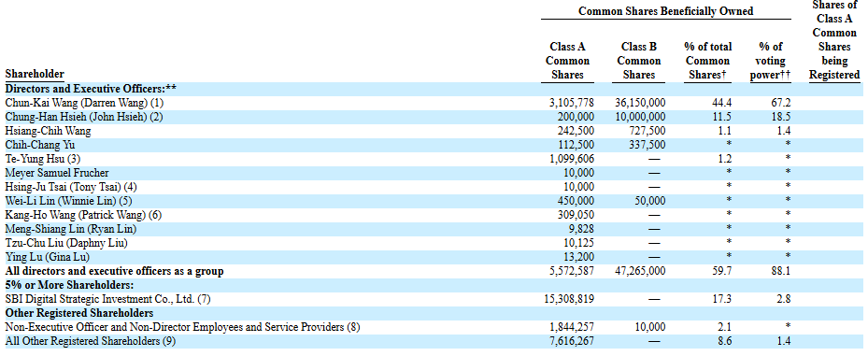Viewport: 868px width, 356px height.
Task: Click the 47,265,000 group Class B total
Action: 640,271
